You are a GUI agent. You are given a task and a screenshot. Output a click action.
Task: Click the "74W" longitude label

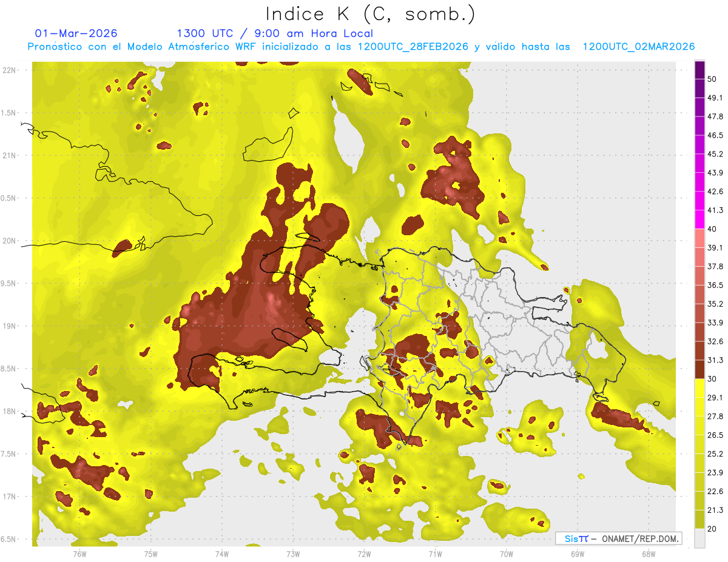(221, 554)
